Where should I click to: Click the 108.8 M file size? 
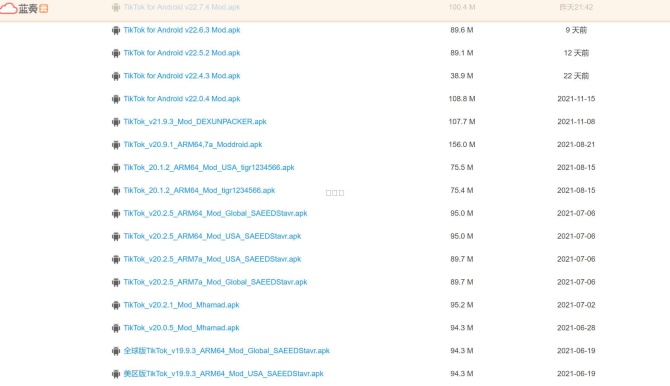462,99
